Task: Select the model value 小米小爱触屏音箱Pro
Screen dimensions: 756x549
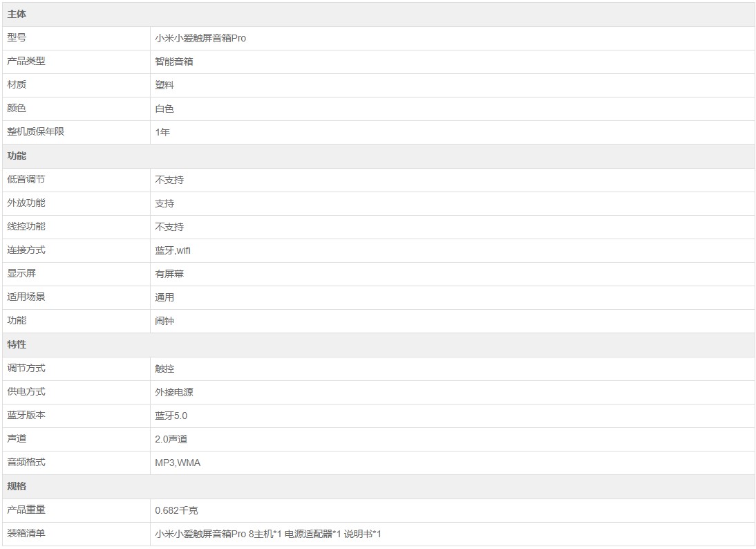Action: [200, 39]
